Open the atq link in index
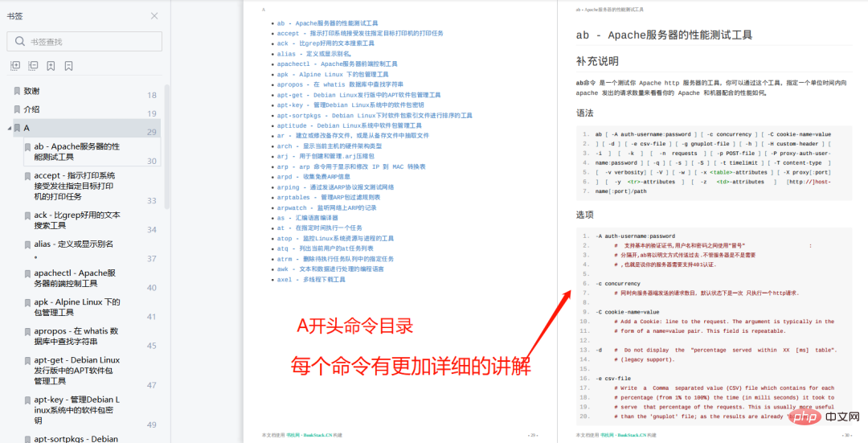 (325, 248)
